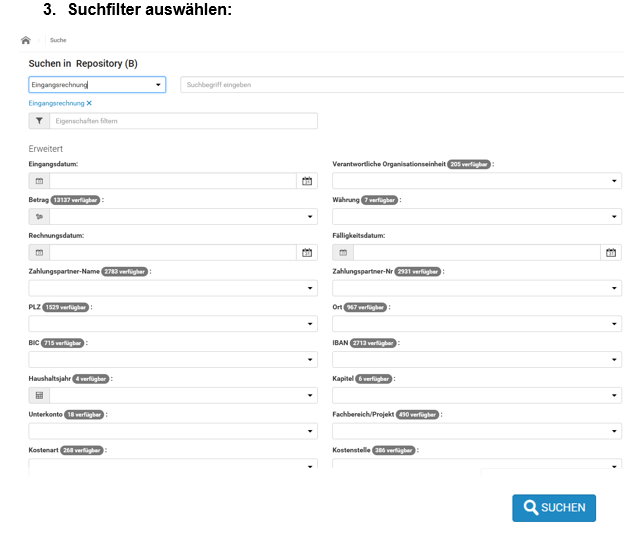Open the IBAN dropdown list

click(615, 360)
